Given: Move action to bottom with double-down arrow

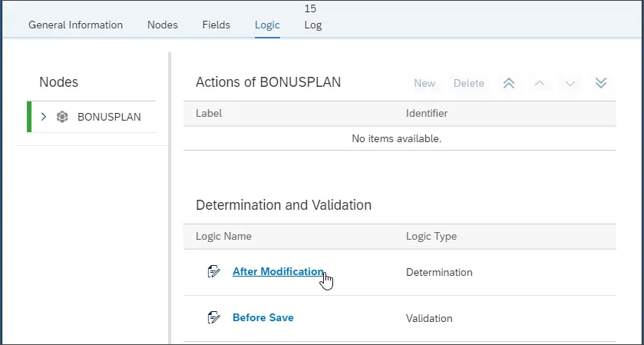Looking at the screenshot, I should point(601,83).
